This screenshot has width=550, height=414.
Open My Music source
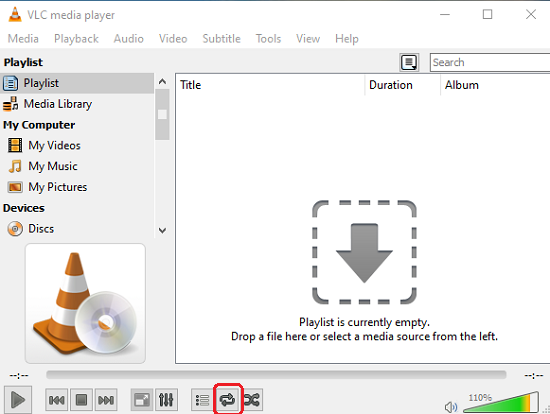[77, 166]
